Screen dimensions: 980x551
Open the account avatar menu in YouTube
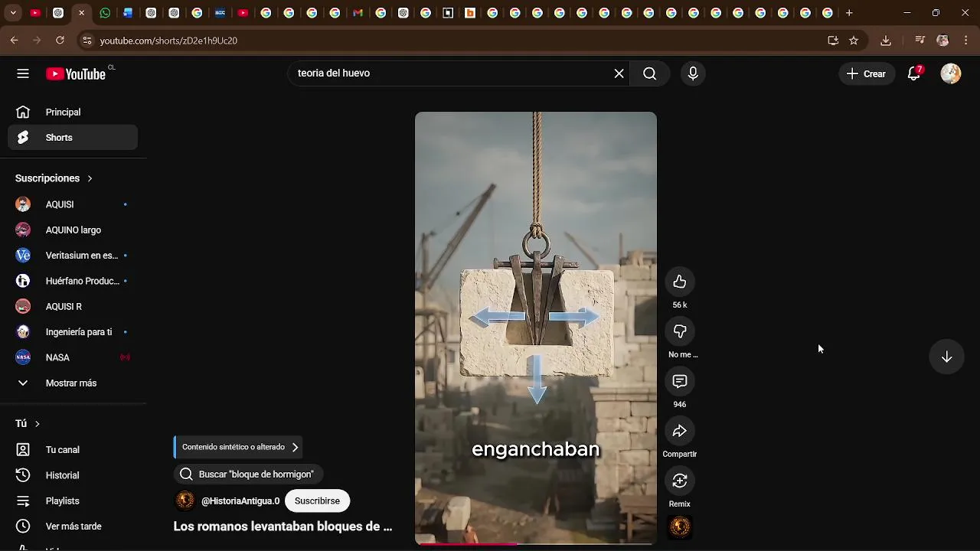951,73
